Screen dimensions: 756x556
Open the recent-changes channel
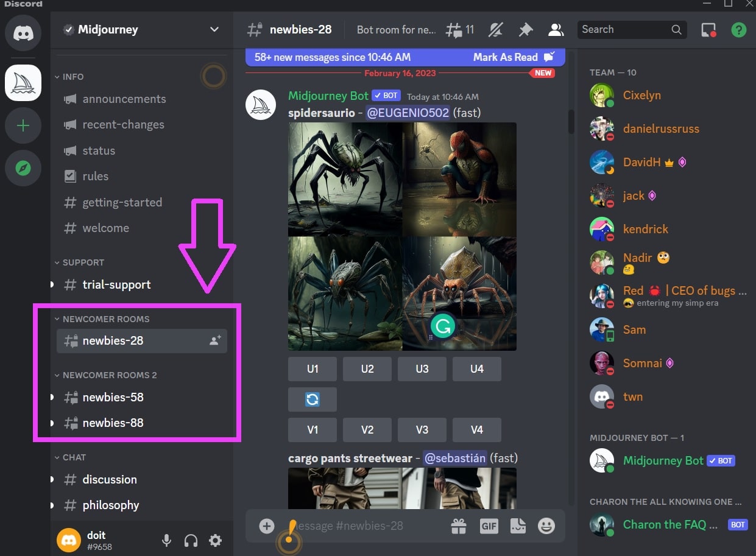click(x=142, y=125)
